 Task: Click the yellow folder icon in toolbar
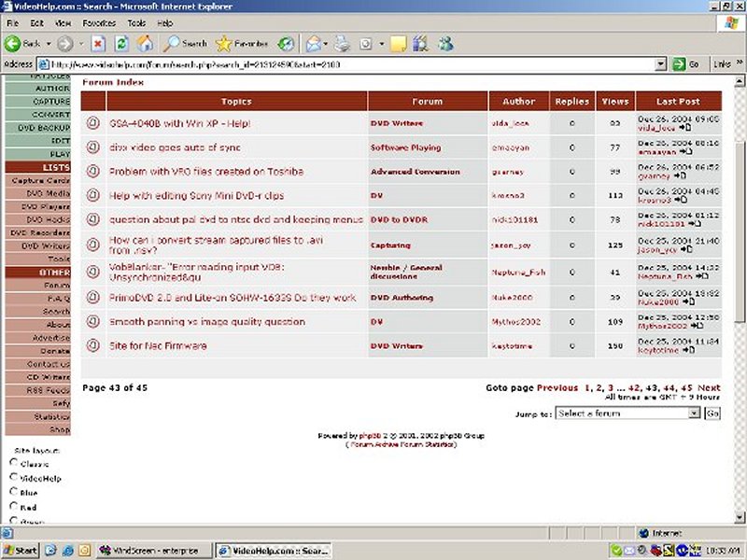[x=399, y=44]
